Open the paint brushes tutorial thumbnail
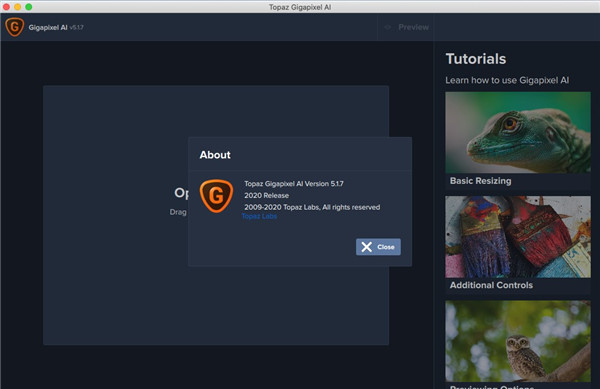 [518, 237]
